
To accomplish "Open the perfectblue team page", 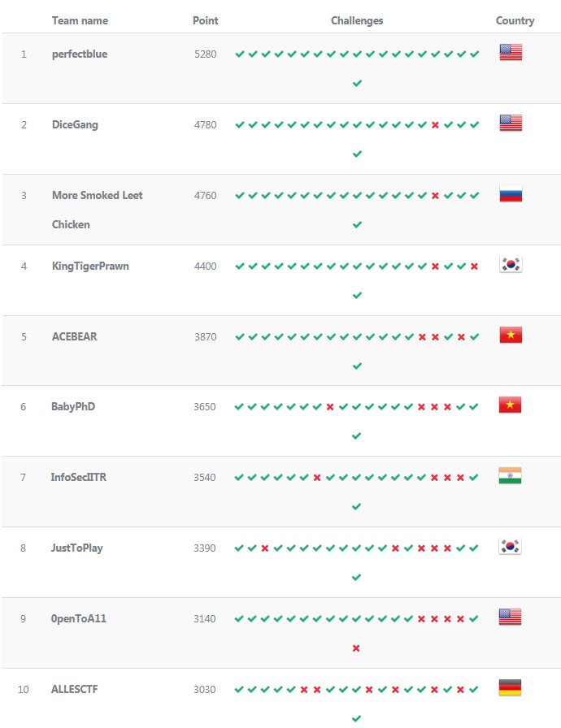I will click(80, 54).
